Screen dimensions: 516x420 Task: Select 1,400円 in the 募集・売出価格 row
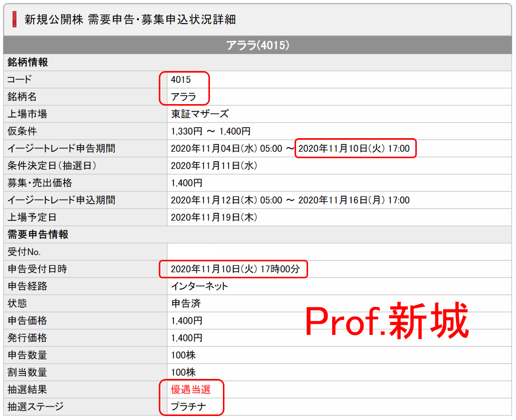186,183
